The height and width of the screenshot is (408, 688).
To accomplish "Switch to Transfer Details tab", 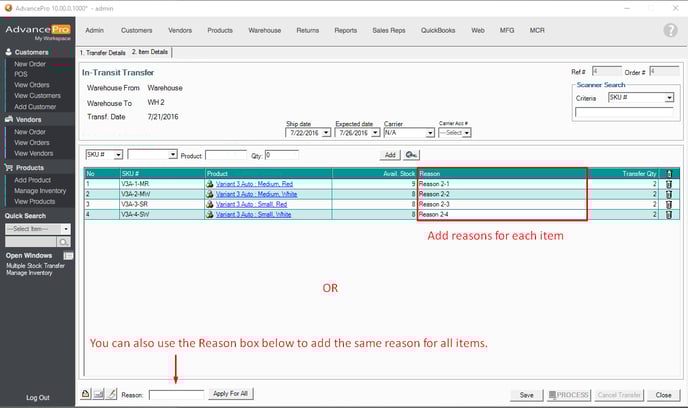I will tap(103, 52).
